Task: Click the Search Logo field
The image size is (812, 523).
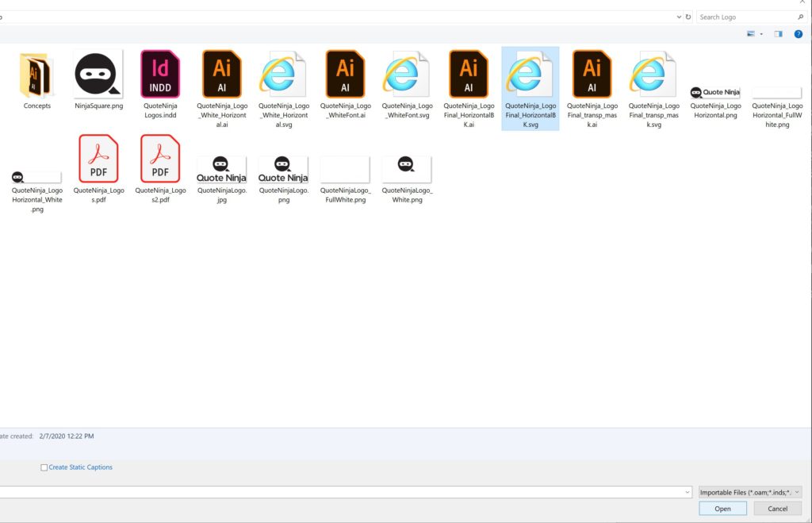Action: (745, 17)
